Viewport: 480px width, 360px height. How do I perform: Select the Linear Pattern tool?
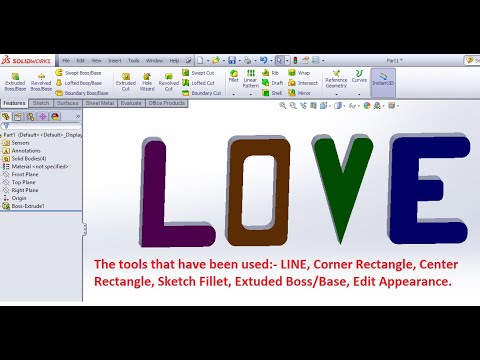[x=250, y=79]
